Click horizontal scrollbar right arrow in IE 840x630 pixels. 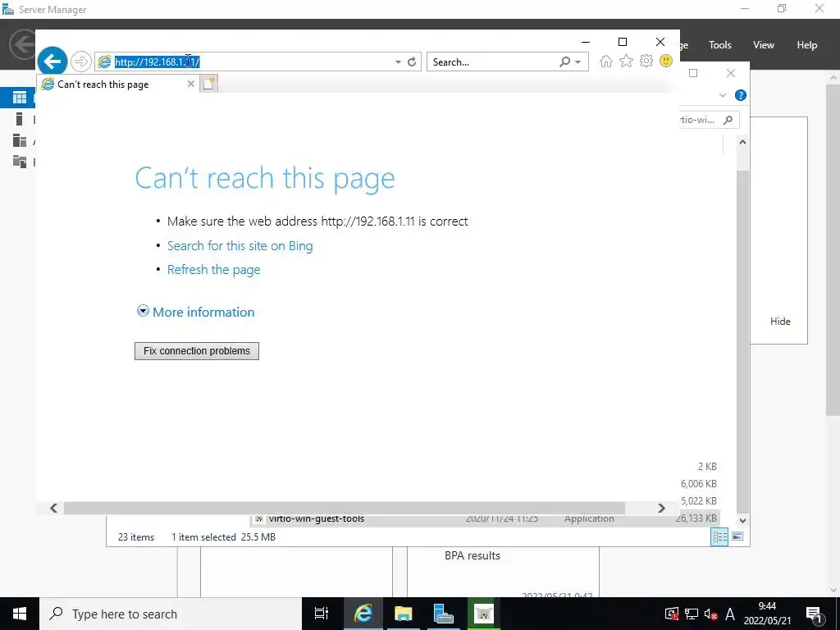pyautogui.click(x=661, y=508)
